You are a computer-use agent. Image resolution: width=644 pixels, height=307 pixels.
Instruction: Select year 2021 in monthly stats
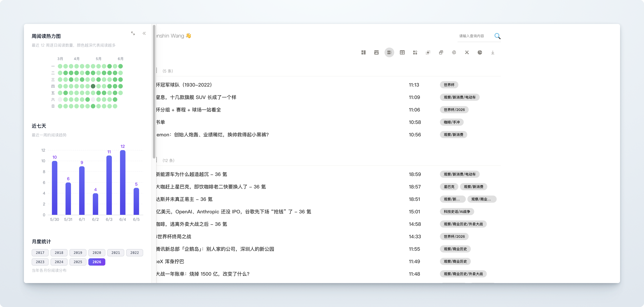click(x=116, y=253)
